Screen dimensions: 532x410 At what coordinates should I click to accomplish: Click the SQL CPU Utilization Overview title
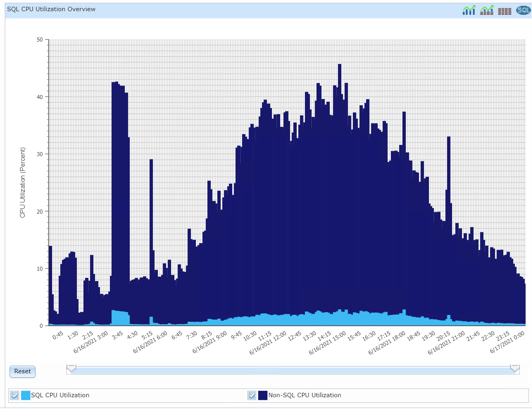point(51,9)
